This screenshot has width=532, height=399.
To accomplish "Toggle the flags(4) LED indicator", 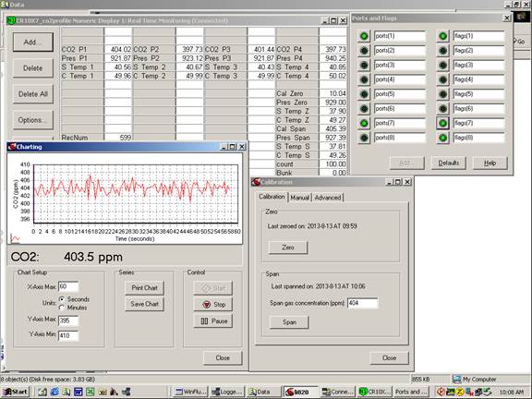I will 442,79.
